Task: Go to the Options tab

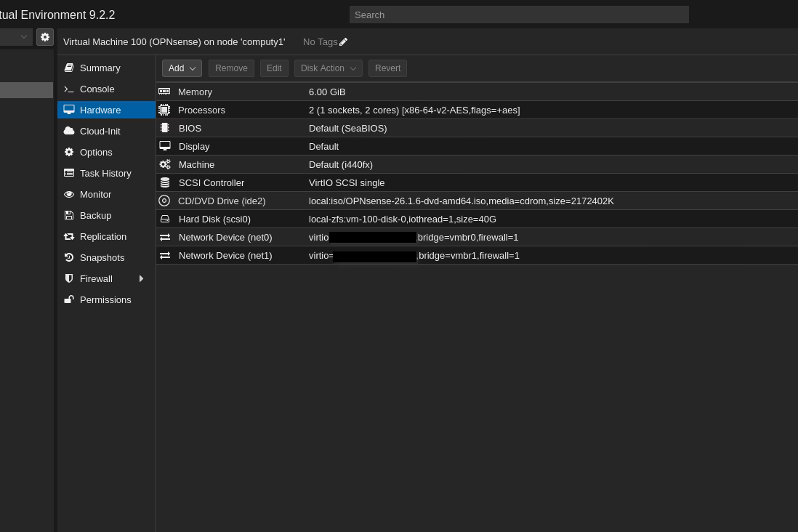Action: click(106, 152)
